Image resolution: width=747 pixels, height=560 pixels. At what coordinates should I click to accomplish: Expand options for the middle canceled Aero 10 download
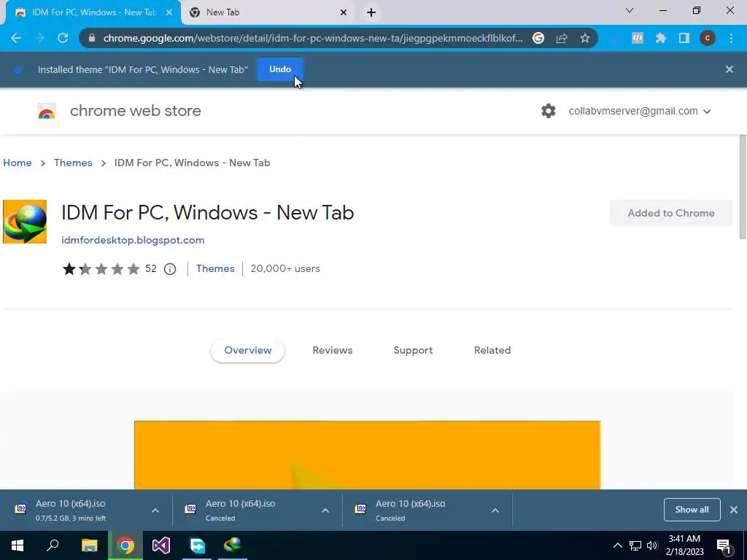(325, 510)
